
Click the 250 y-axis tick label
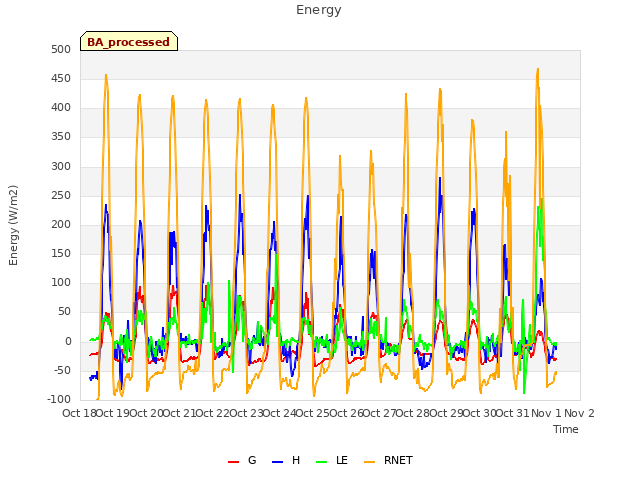pyautogui.click(x=61, y=196)
